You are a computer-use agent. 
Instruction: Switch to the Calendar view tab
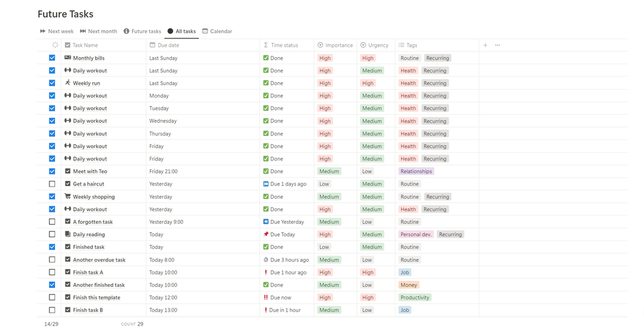pyautogui.click(x=217, y=31)
